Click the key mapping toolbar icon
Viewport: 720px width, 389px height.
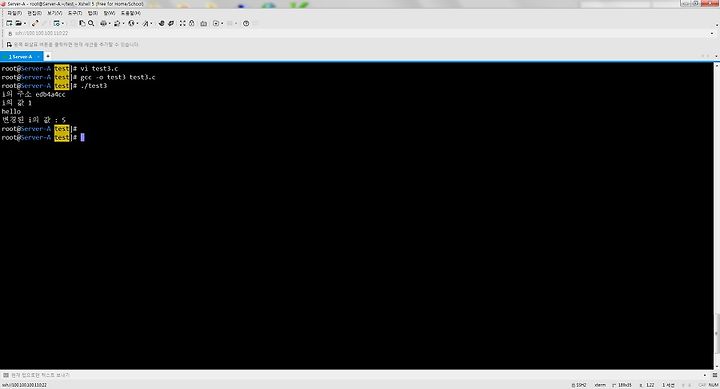(204, 23)
